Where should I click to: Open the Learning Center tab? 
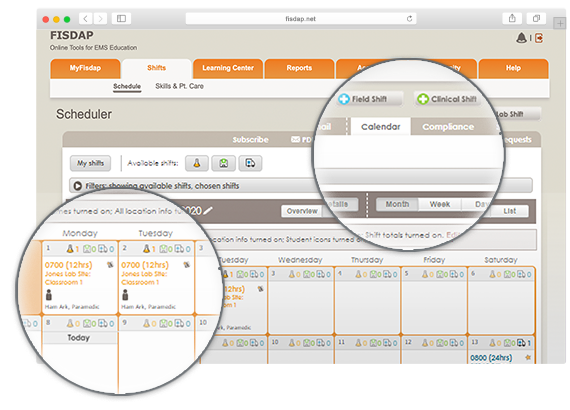228,68
